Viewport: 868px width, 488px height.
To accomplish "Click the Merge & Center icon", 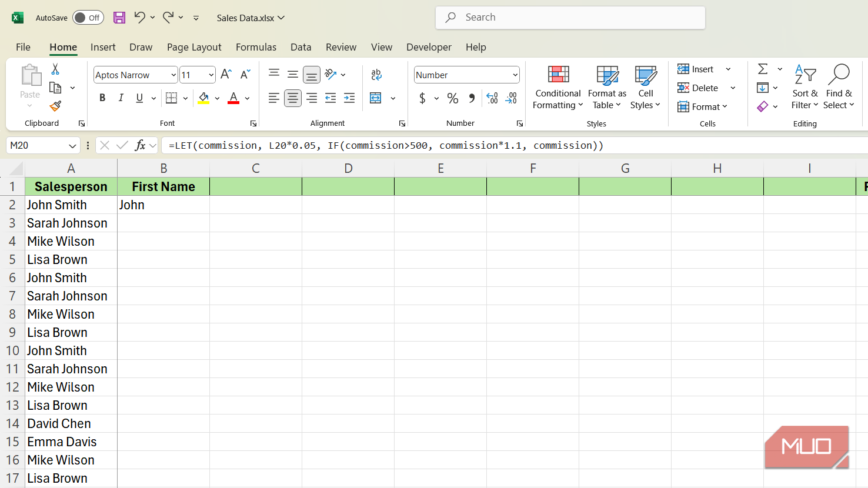I will pos(376,98).
